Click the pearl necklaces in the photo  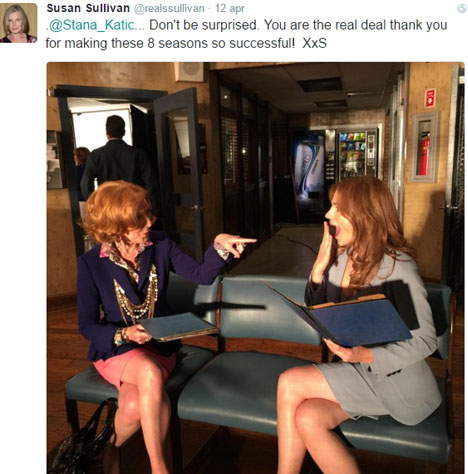tap(136, 295)
